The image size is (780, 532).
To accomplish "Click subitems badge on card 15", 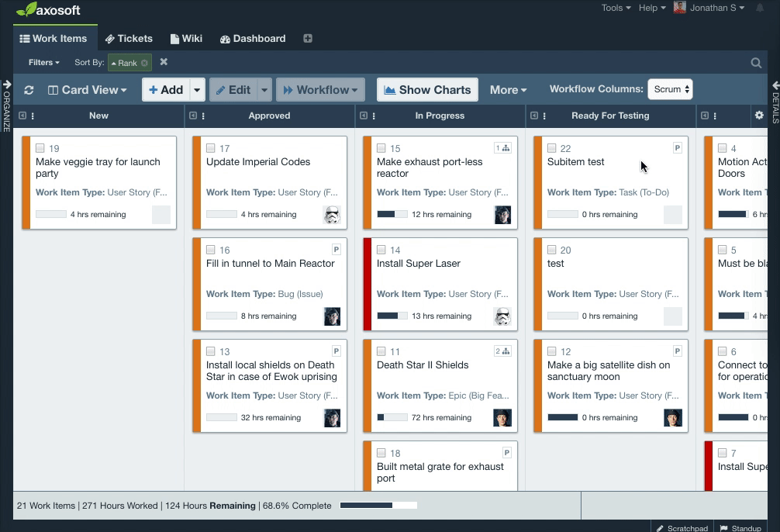I will pos(502,148).
